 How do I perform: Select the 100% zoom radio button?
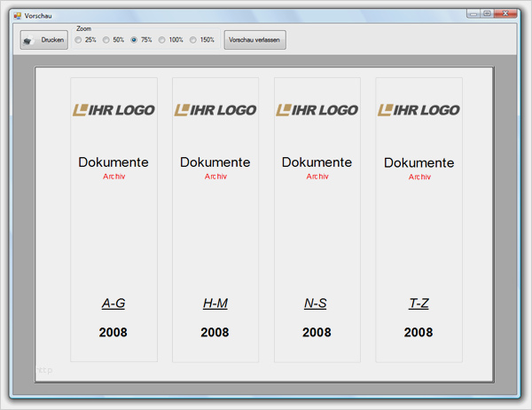click(162, 40)
